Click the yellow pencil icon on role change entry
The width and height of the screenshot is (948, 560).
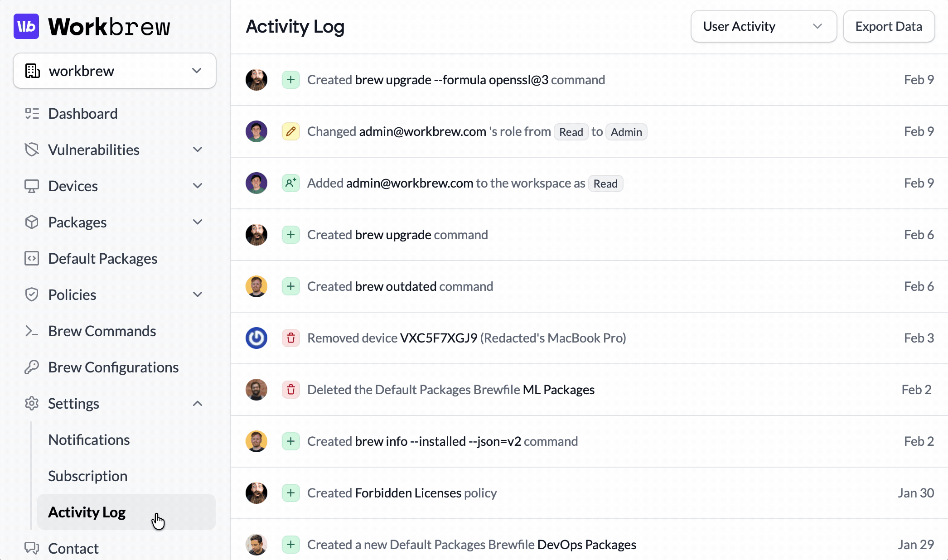(291, 131)
